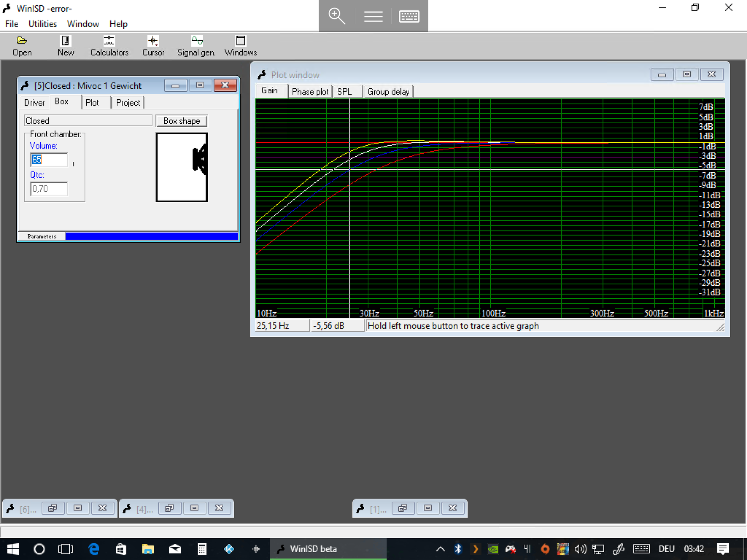Open touch keyboard tray icon
This screenshot has width=747, height=560.
click(x=641, y=549)
